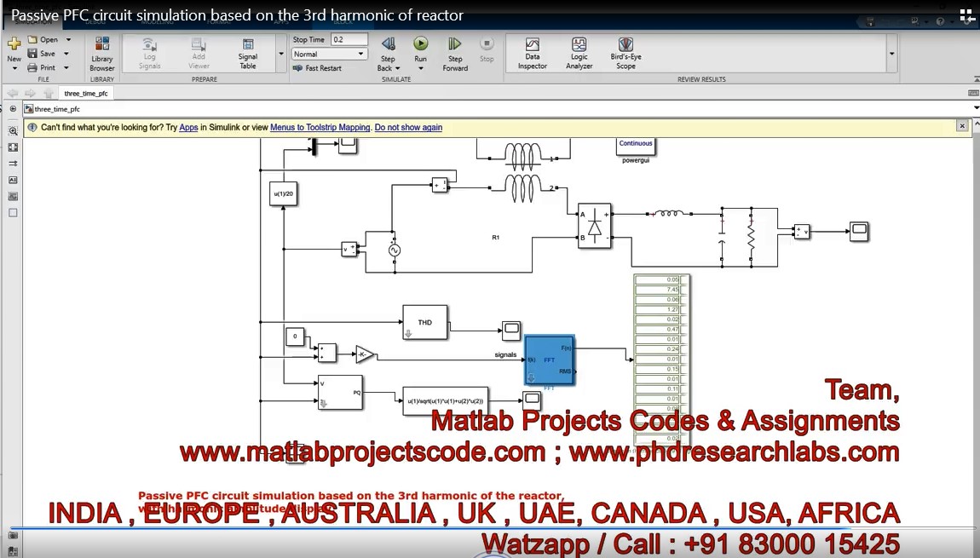This screenshot has height=558, width=980.
Task: Expand the Save dropdown arrow
Action: [x=66, y=54]
